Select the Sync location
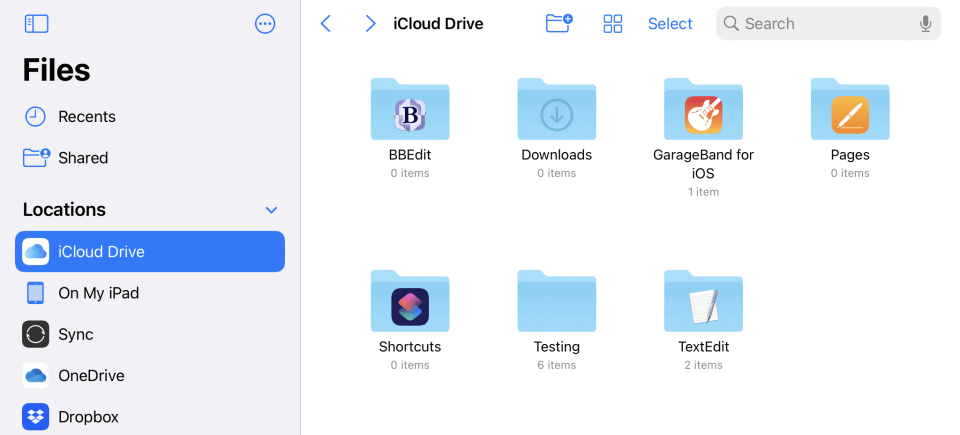 coord(75,334)
